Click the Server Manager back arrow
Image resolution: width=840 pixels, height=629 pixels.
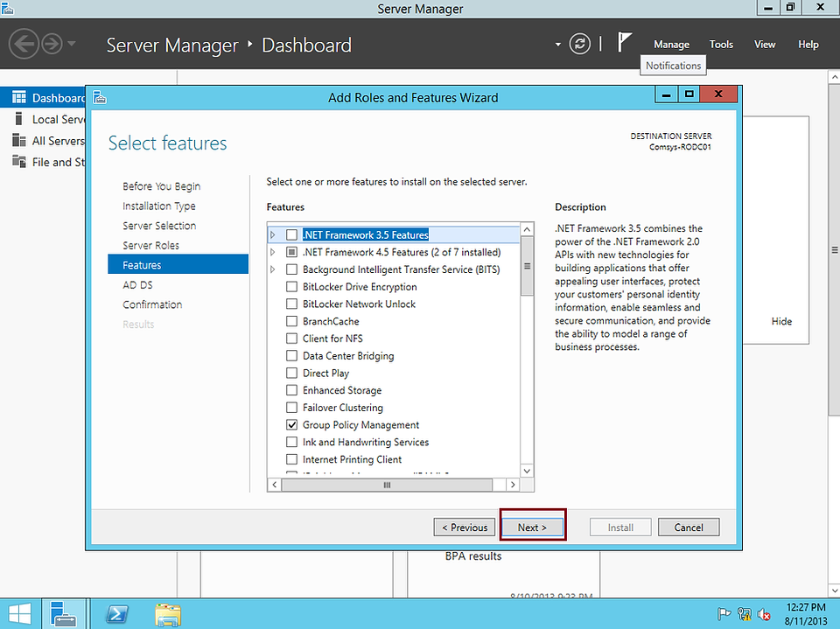pyautogui.click(x=24, y=44)
